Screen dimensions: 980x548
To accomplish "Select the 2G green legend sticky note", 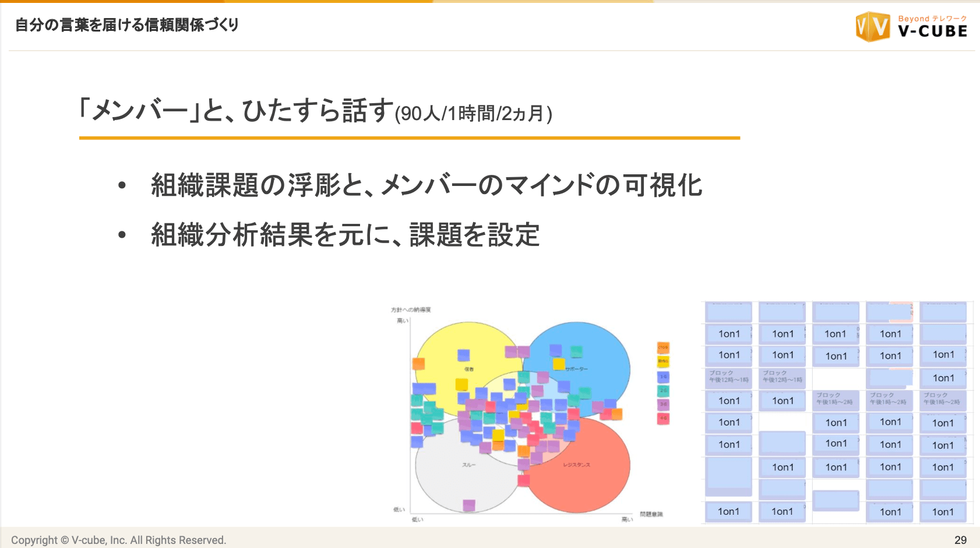I will [x=663, y=391].
